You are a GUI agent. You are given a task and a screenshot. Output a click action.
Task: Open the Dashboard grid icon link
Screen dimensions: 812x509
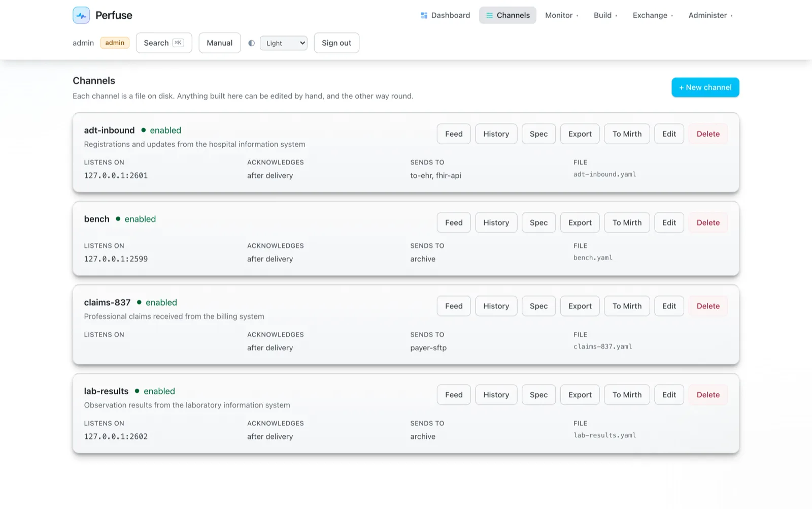pos(424,15)
